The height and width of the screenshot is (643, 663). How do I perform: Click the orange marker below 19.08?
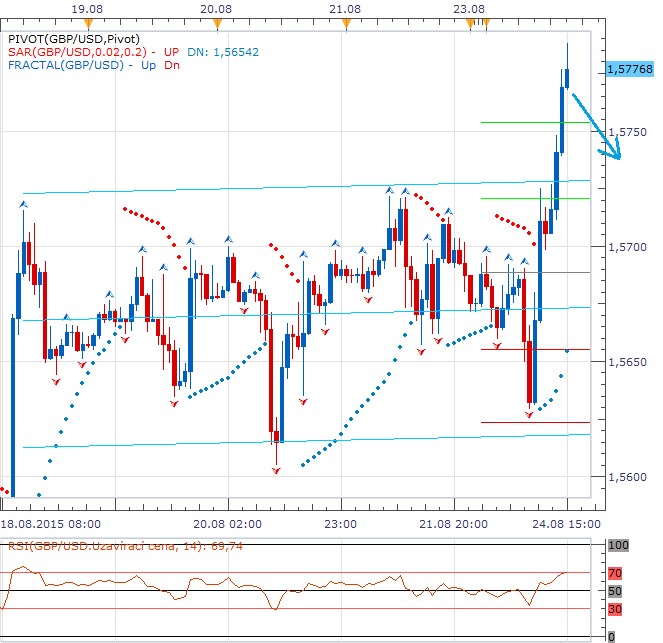(90, 21)
